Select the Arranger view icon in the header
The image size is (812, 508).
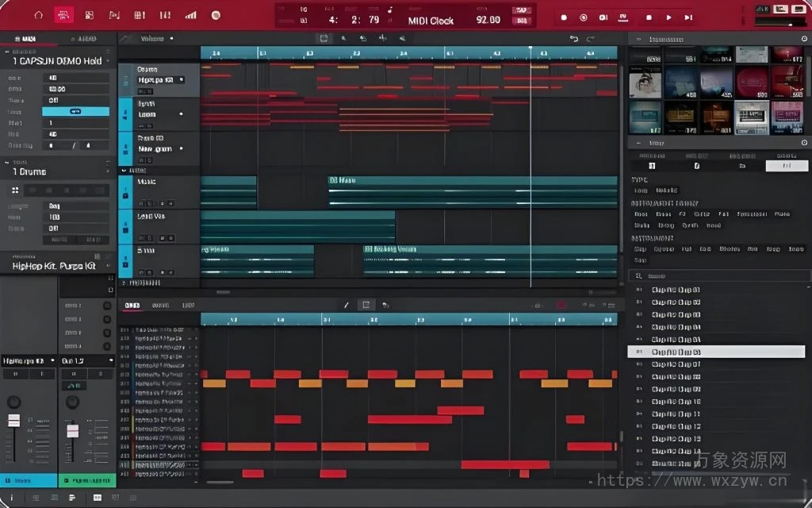(x=64, y=14)
